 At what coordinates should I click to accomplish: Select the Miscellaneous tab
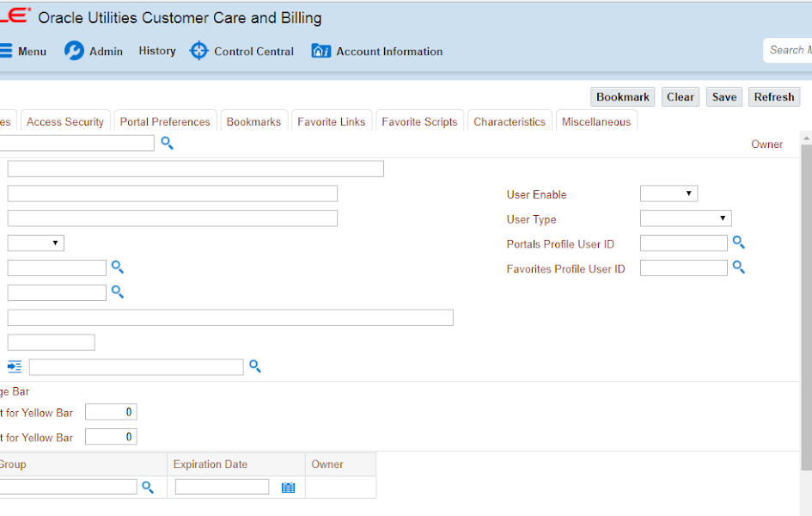[x=596, y=121]
